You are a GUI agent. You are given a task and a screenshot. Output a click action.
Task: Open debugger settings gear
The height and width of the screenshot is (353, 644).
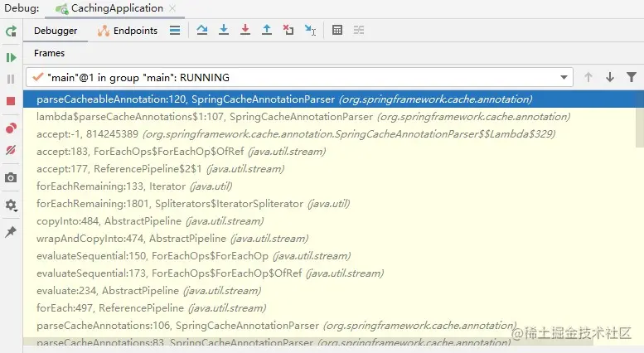tap(11, 206)
